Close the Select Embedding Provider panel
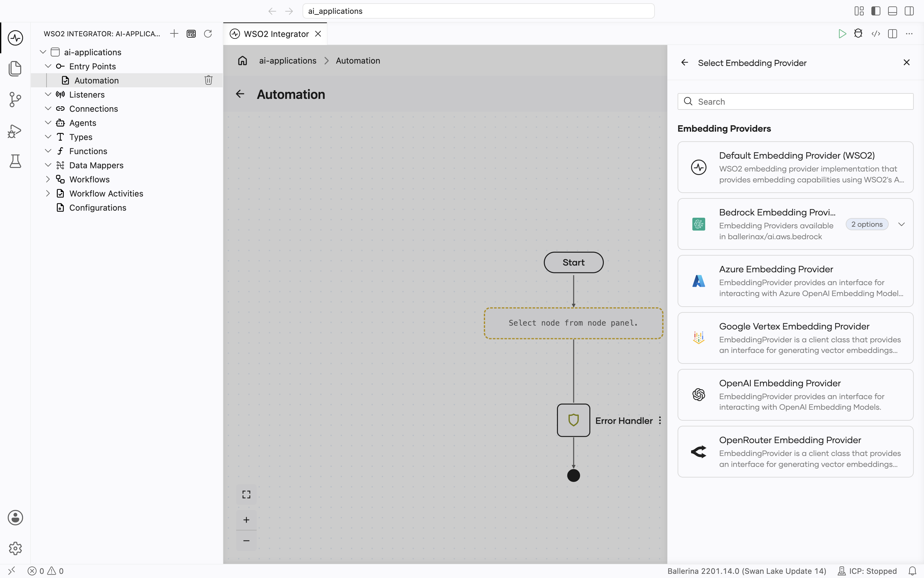This screenshot has width=924, height=578. [906, 62]
